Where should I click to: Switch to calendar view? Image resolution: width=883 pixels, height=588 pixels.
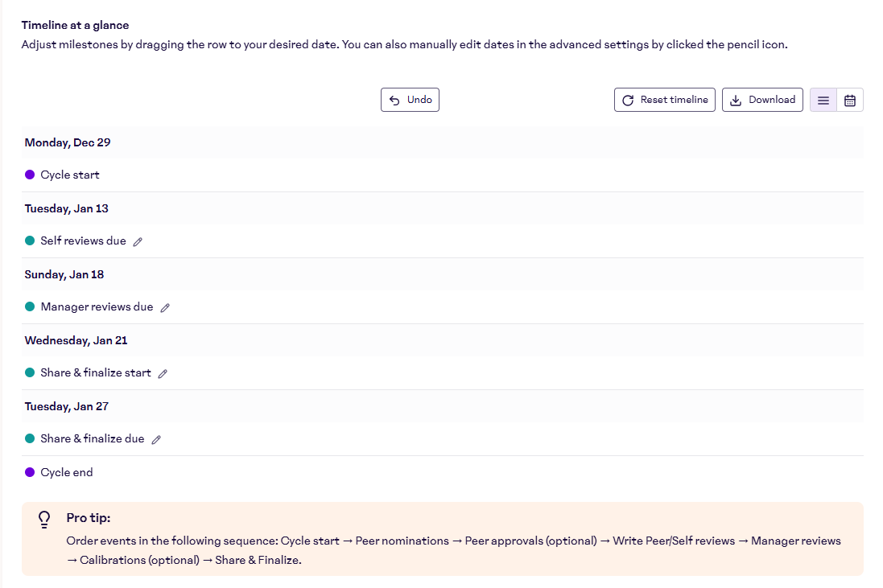(x=849, y=100)
